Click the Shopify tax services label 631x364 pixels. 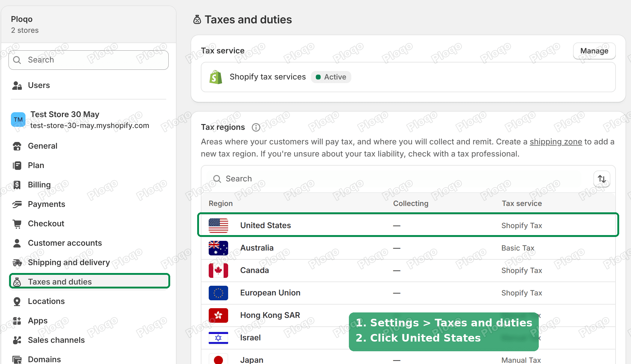[x=268, y=77]
